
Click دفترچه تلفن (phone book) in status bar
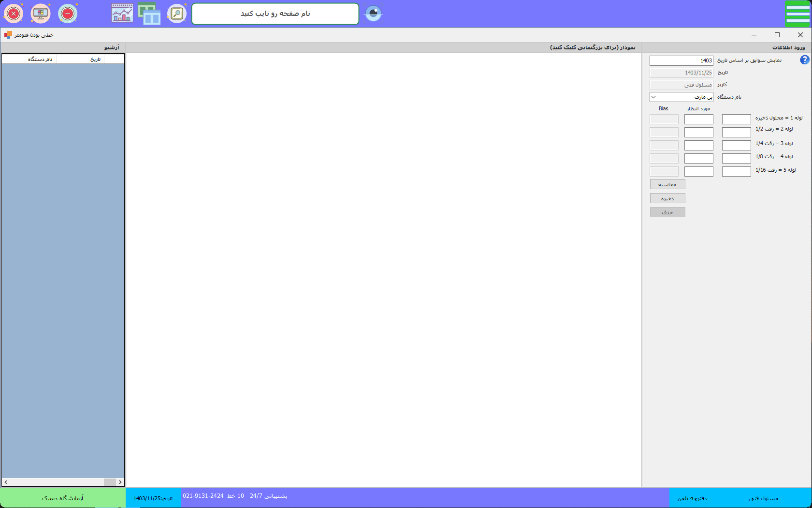click(x=692, y=498)
